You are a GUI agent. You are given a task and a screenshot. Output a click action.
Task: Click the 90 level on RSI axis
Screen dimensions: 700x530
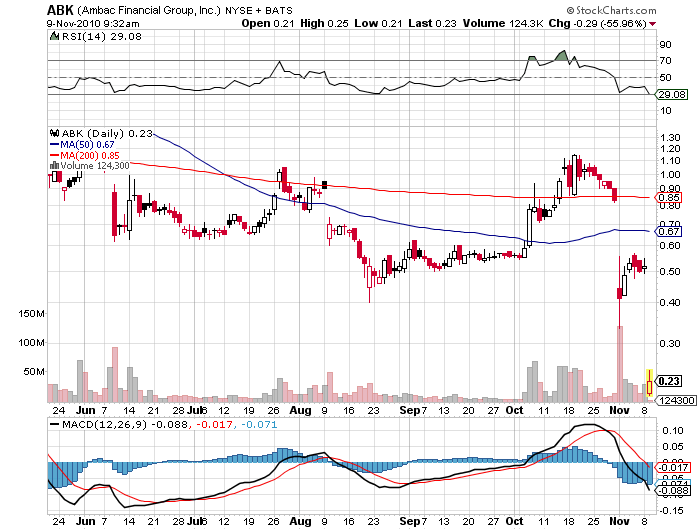[665, 44]
